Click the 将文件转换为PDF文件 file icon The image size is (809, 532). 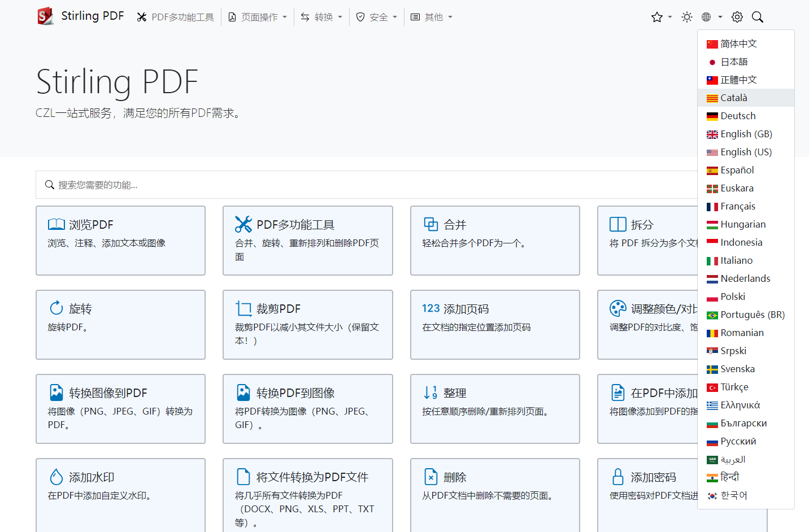coord(243,477)
